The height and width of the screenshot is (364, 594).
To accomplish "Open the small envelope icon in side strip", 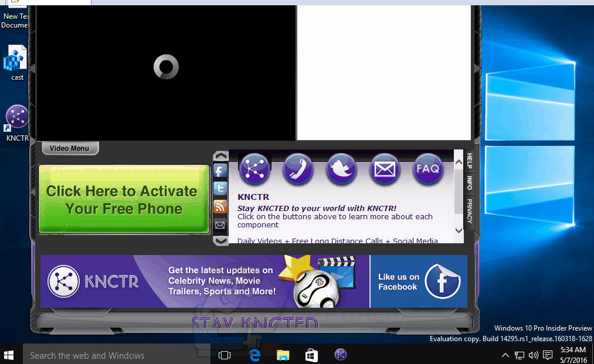I will click(220, 225).
